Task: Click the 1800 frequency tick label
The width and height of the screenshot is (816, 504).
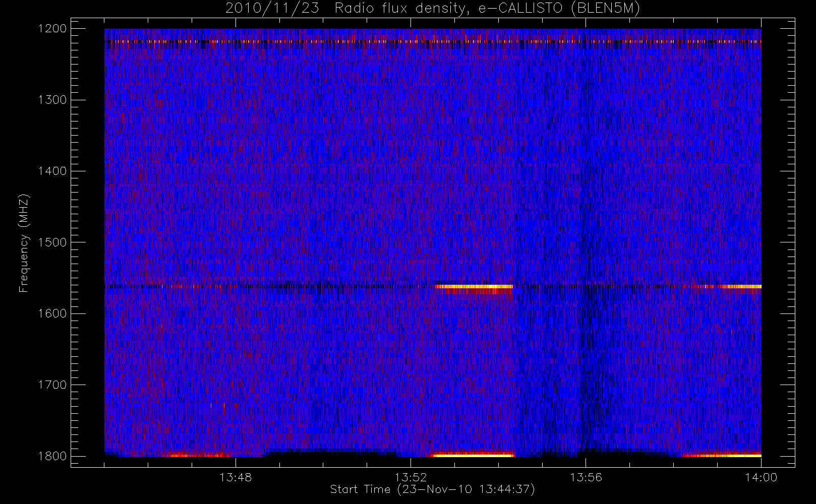Action: 52,456
